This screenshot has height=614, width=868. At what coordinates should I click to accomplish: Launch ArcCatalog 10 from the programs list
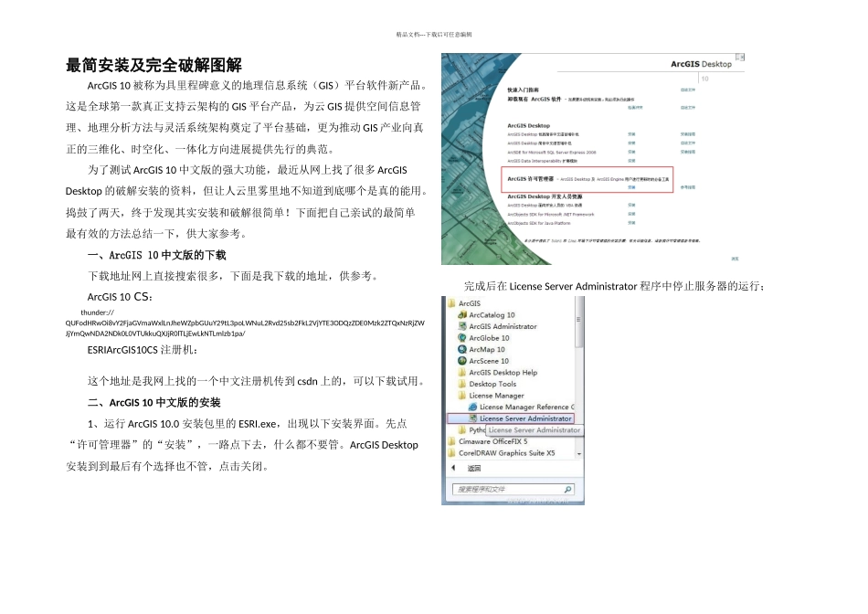(487, 315)
